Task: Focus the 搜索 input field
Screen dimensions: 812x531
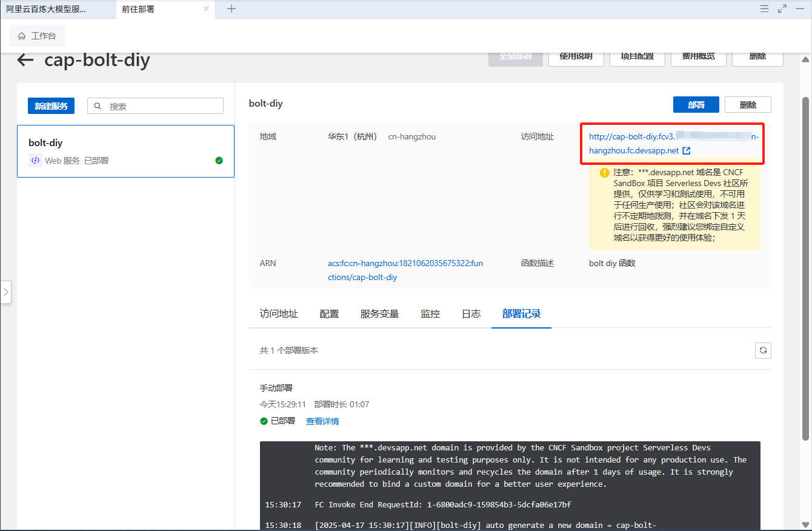Action: point(155,105)
